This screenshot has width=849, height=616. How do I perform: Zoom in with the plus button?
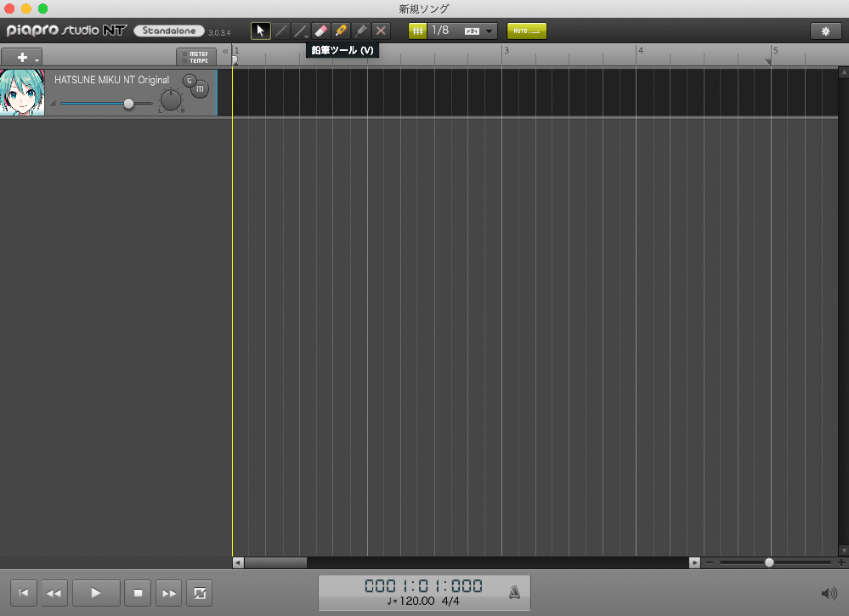pyautogui.click(x=841, y=562)
